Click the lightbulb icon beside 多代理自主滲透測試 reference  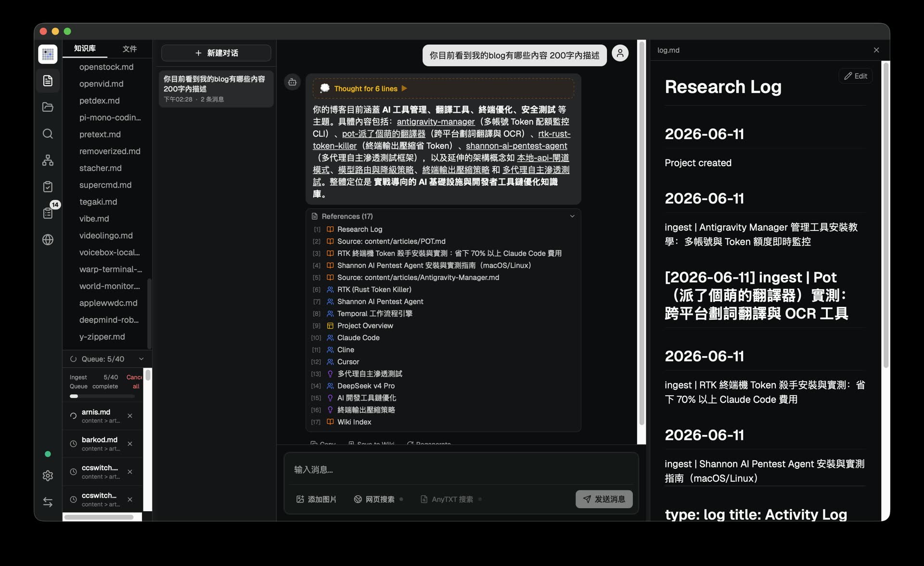click(330, 373)
